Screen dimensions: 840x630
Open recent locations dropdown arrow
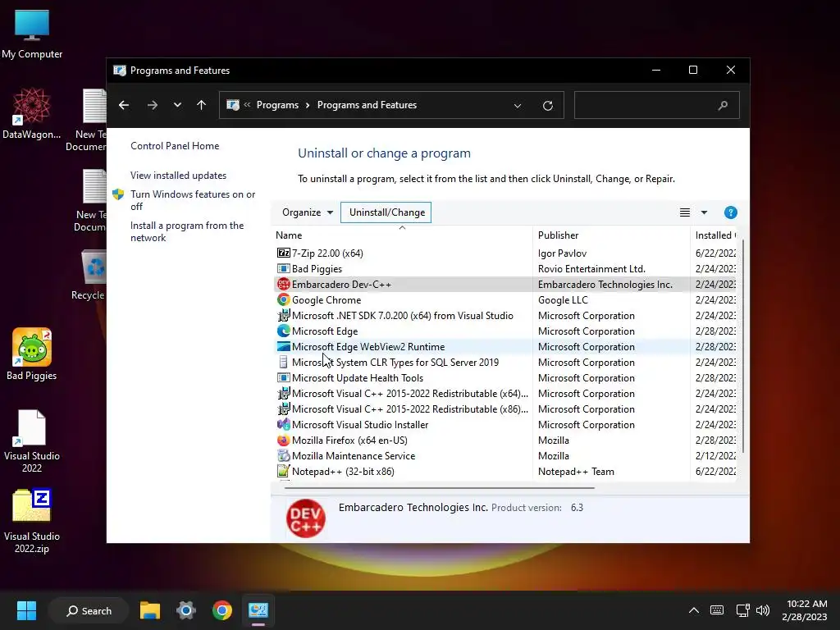[177, 105]
